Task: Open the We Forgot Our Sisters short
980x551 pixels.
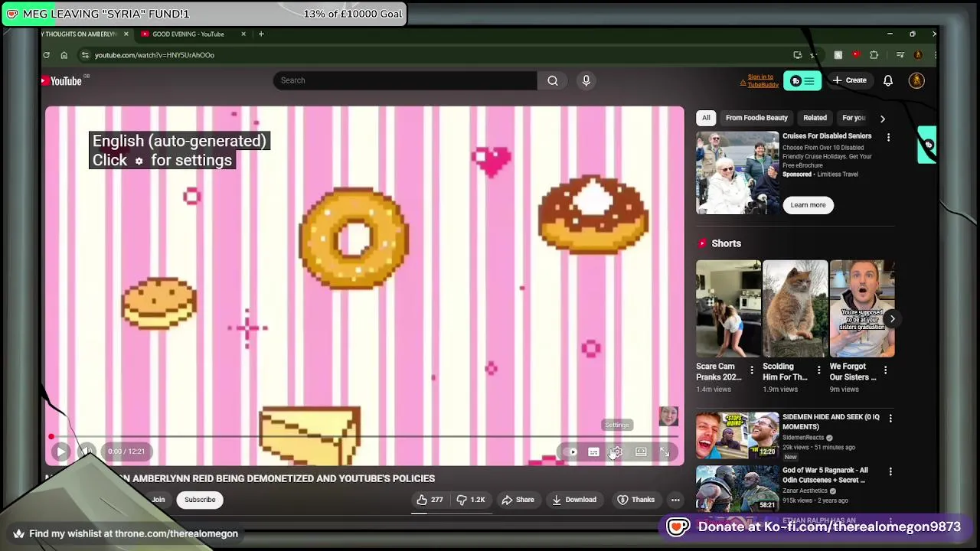Action: tap(862, 309)
